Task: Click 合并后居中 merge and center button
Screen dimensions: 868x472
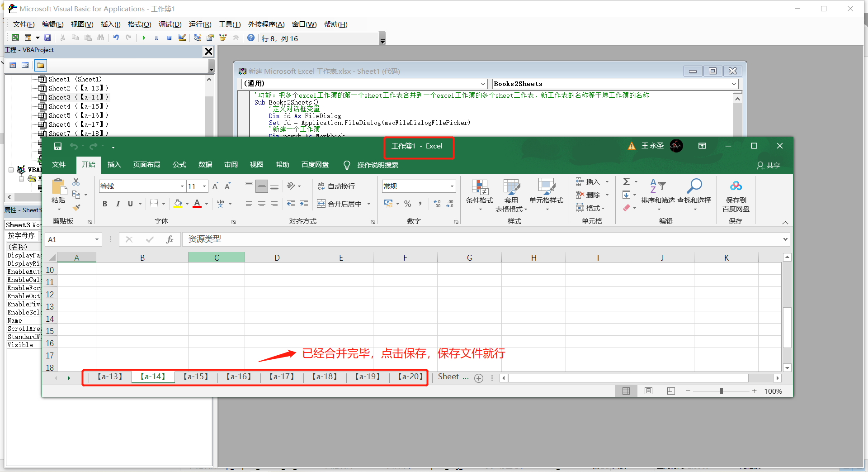Action: [x=340, y=204]
